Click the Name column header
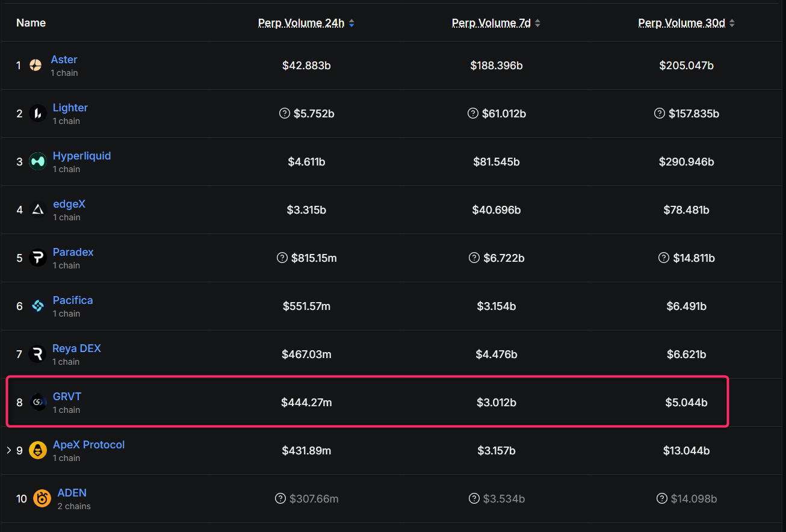Image resolution: width=786 pixels, height=532 pixels. click(x=31, y=23)
